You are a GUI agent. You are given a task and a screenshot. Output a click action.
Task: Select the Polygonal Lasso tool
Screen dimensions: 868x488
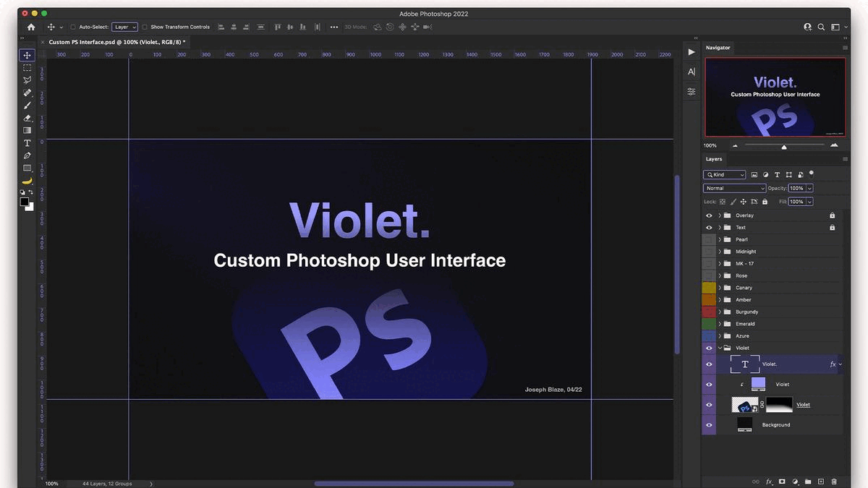pos(27,80)
